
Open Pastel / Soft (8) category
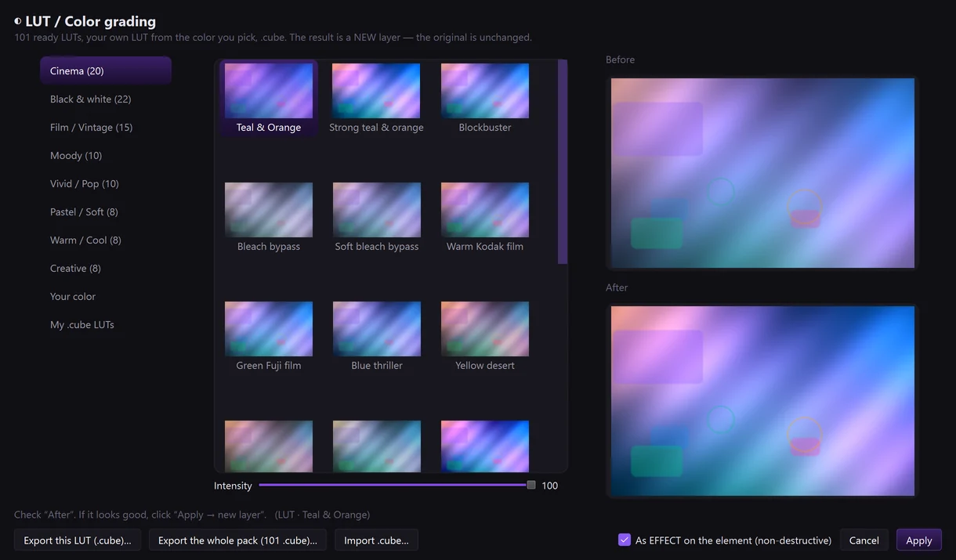click(106, 211)
